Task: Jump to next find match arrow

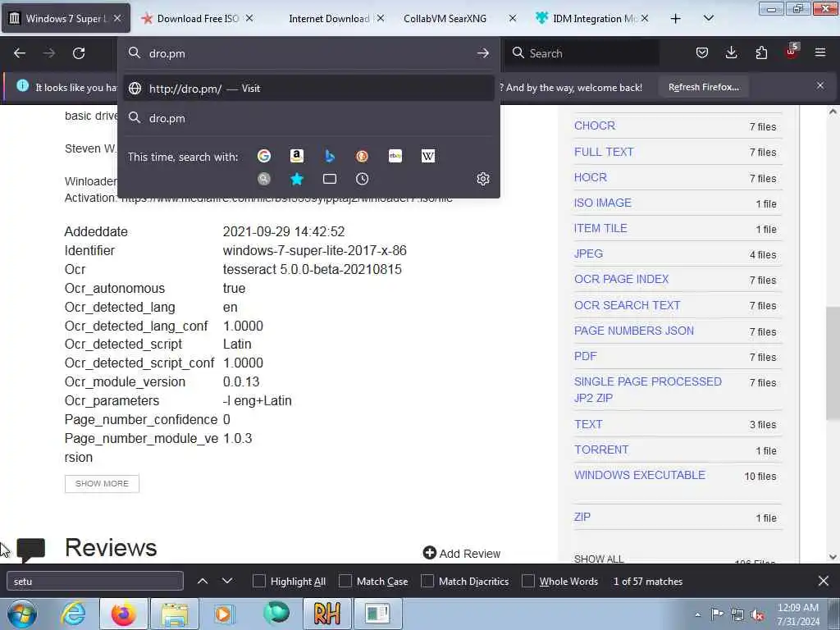Action: click(227, 581)
